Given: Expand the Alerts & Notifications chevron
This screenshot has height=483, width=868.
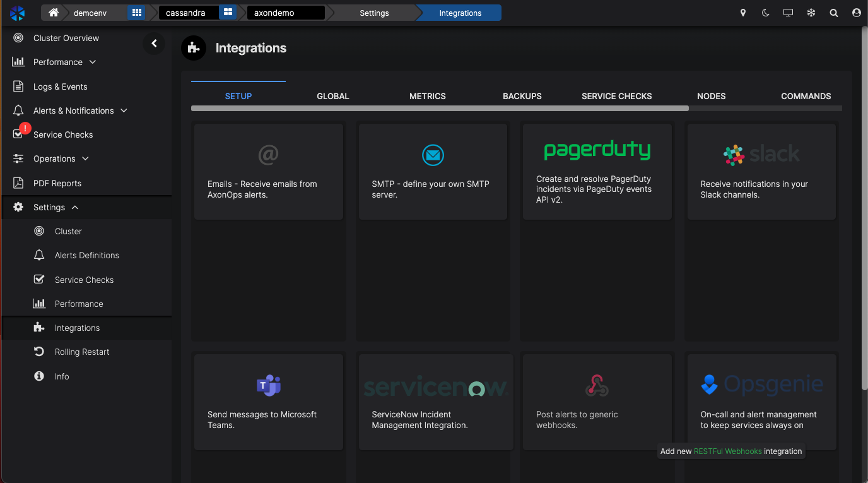Looking at the screenshot, I should (x=124, y=110).
